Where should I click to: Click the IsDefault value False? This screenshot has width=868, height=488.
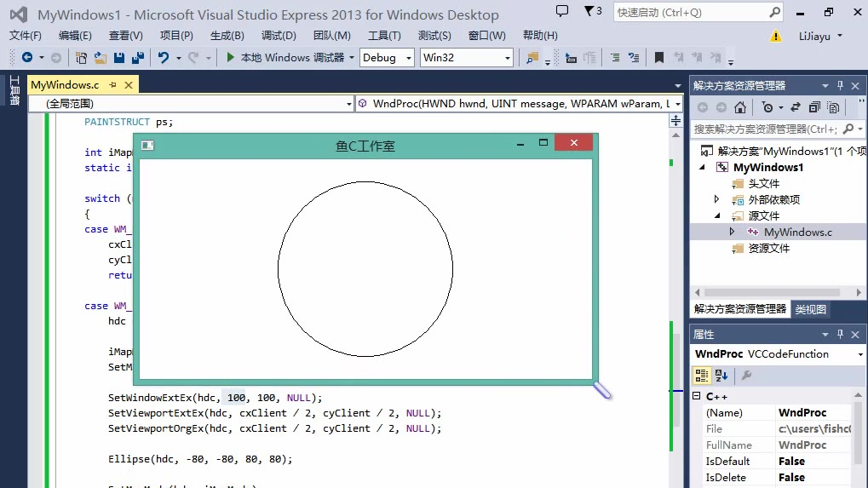click(x=791, y=461)
